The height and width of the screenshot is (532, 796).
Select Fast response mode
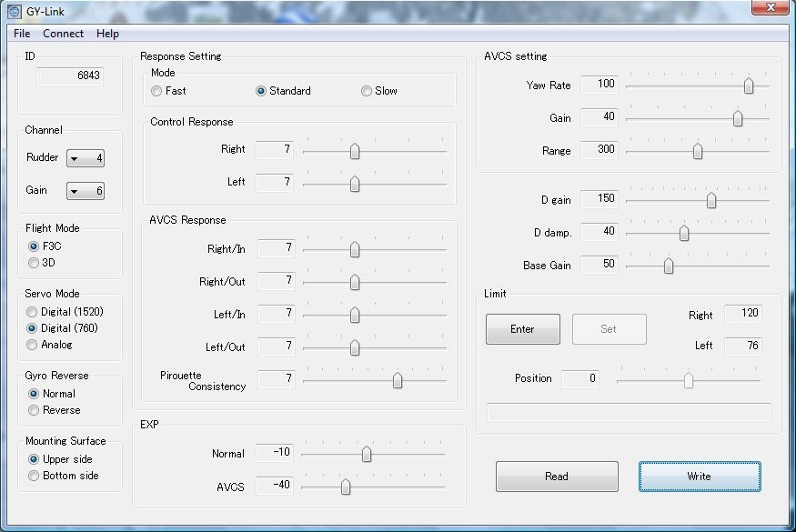coord(157,91)
